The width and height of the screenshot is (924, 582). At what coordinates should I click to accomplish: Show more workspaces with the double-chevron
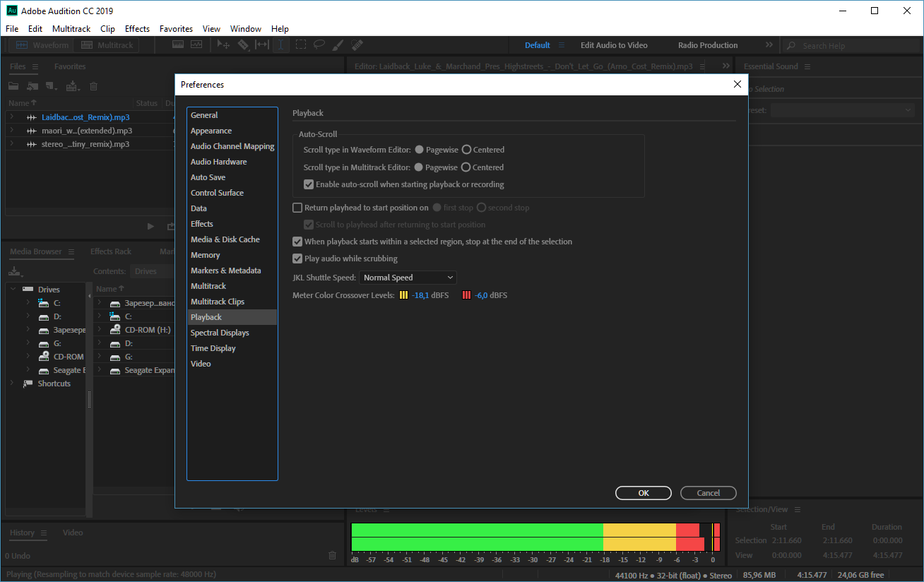tap(769, 45)
